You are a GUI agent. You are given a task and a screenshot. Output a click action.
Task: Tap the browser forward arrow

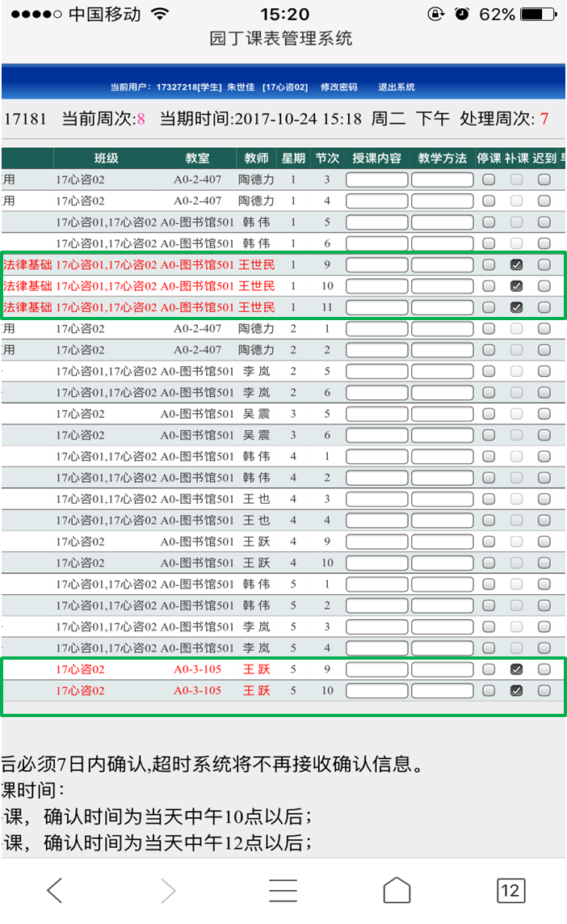tap(168, 890)
